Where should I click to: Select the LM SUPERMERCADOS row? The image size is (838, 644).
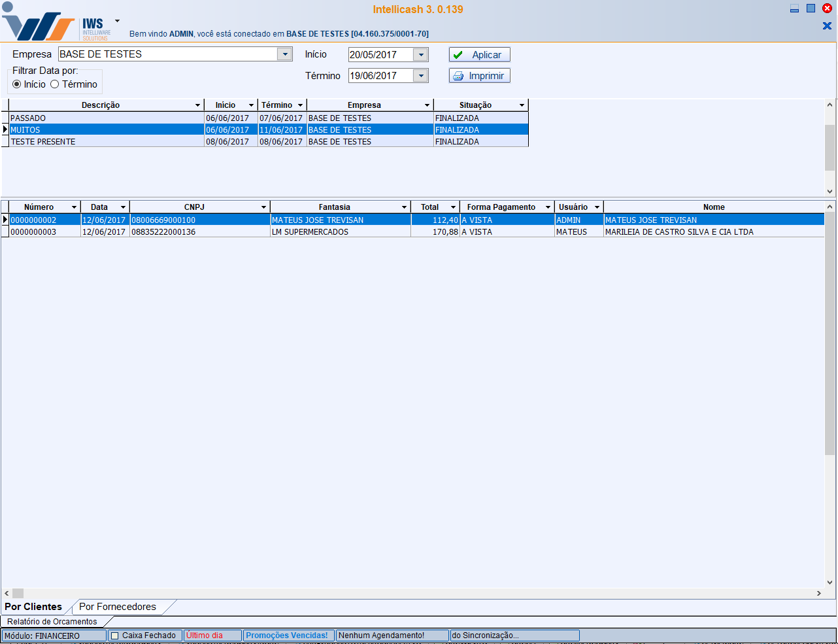click(x=310, y=232)
